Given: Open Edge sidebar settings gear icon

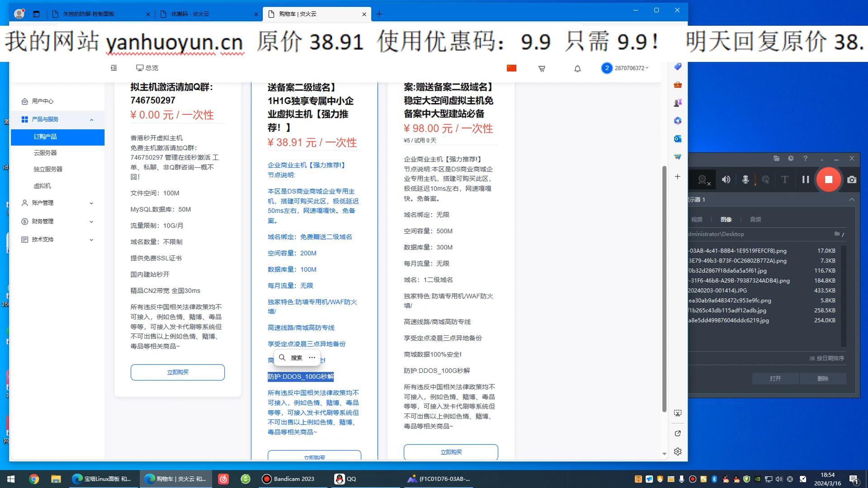Looking at the screenshot, I should click(x=677, y=451).
